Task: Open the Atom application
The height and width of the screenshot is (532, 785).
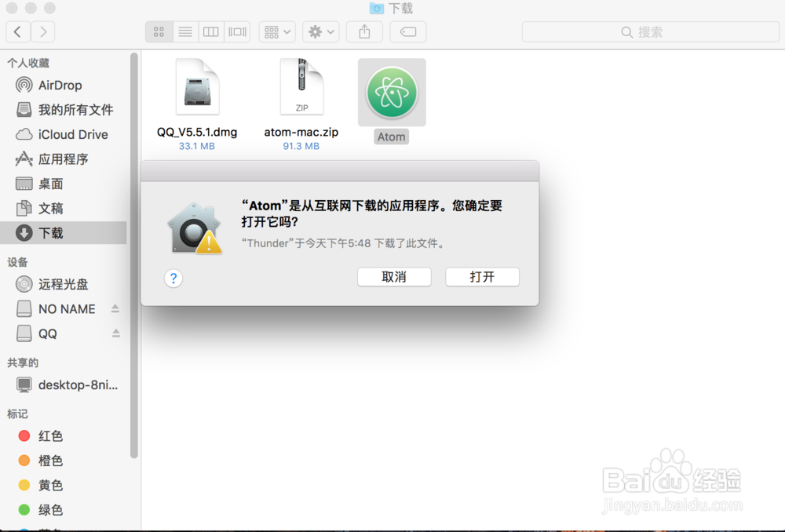Action: click(391, 93)
